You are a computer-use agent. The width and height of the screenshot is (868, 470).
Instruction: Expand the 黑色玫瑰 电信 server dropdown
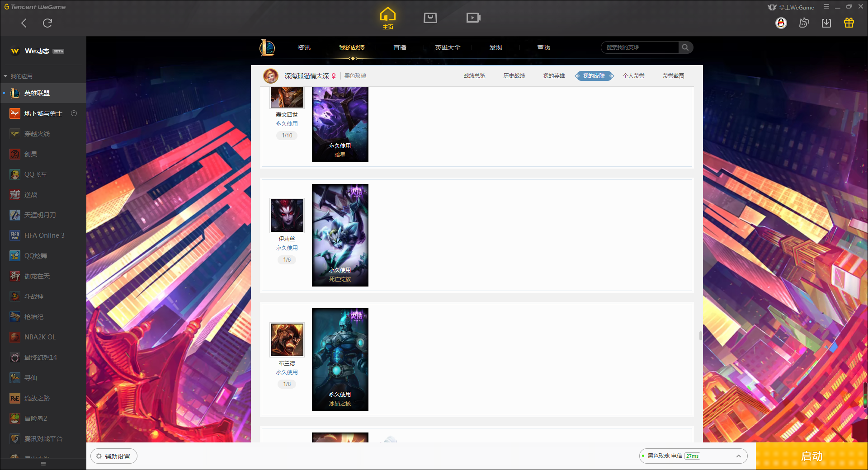point(693,456)
